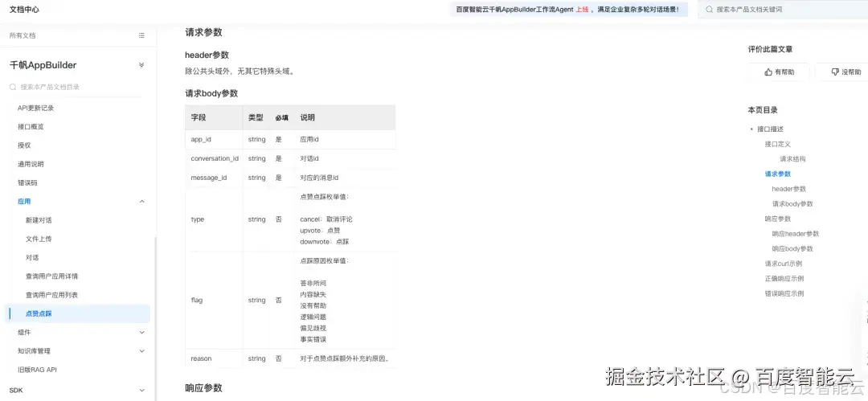
Task: Click the list icon beside 所有文档
Action: (x=141, y=35)
